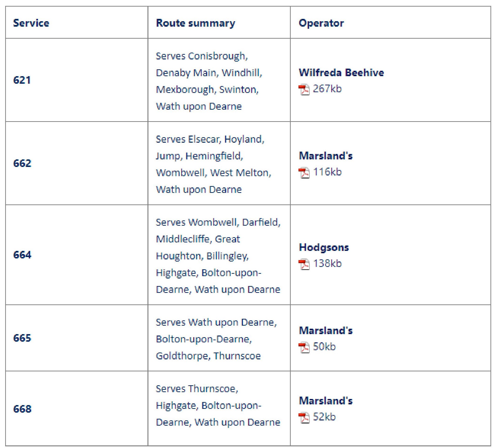Screen dimensions: 494x448
Task: Open the 50kb timetable PDF link
Action: coord(324,347)
